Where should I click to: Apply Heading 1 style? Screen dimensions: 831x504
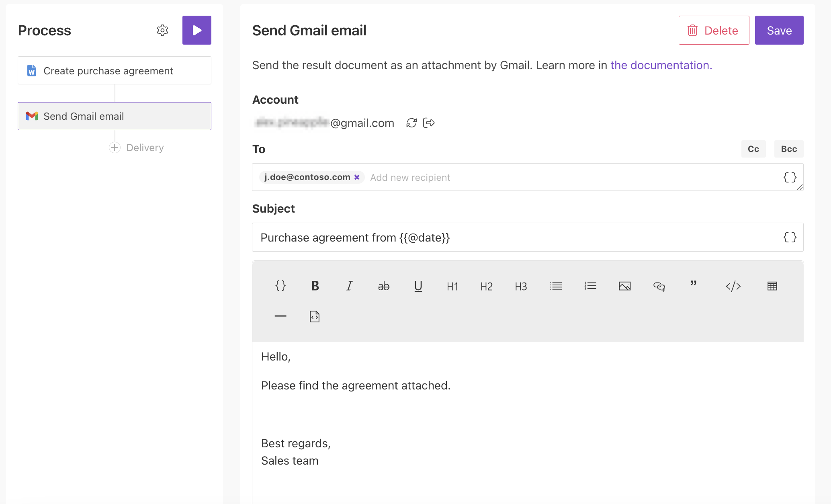452,286
